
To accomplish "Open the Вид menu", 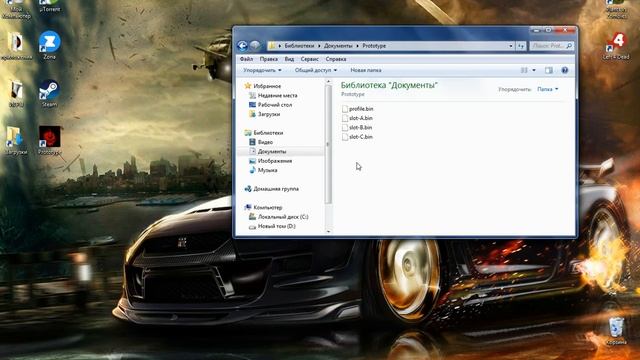I will 289,59.
